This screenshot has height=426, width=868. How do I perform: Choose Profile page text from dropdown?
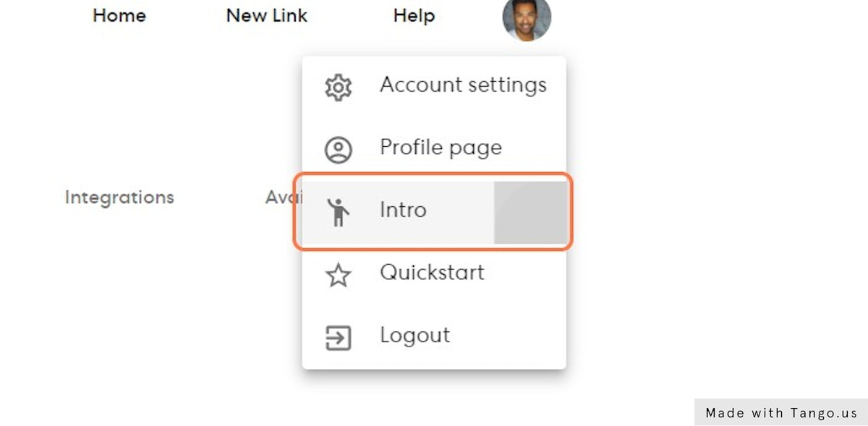441,148
